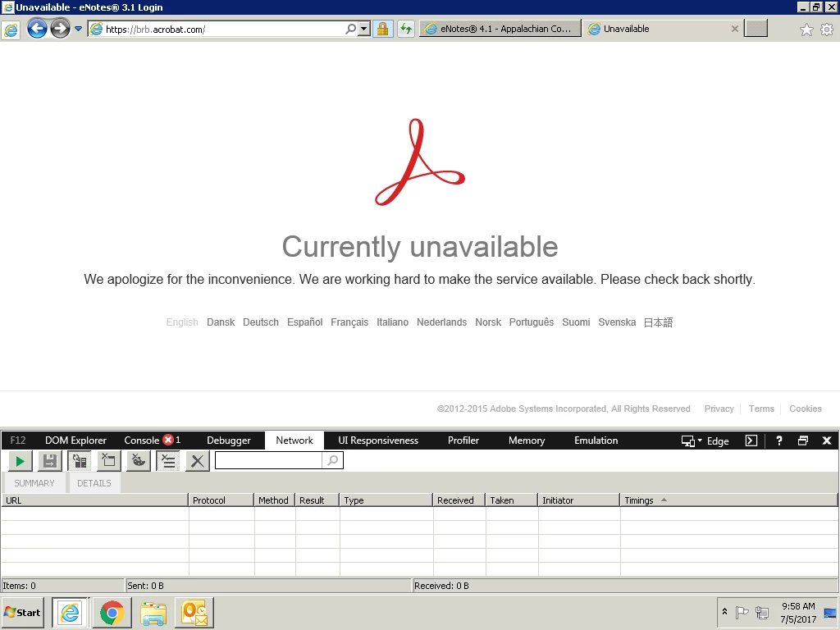Viewport: 840px width, 630px height.
Task: Close the developer tools panel
Action: 827,441
